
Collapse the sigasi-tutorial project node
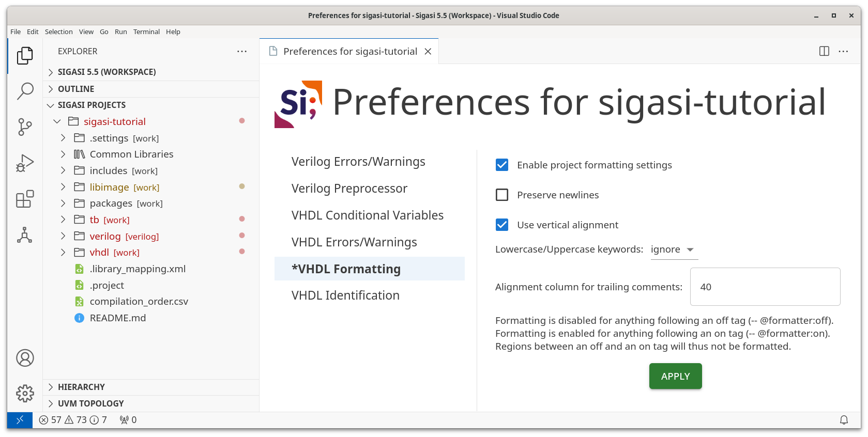pos(57,121)
